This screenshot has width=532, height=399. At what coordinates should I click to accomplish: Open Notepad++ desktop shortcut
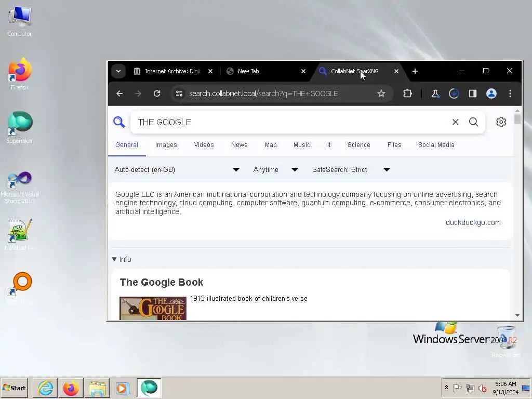click(20, 235)
